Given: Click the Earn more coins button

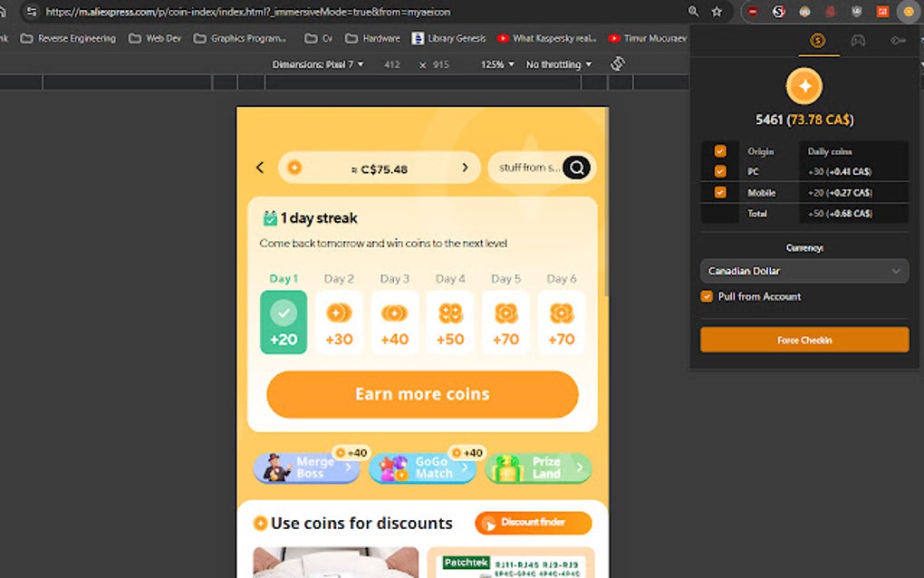Looking at the screenshot, I should [422, 394].
